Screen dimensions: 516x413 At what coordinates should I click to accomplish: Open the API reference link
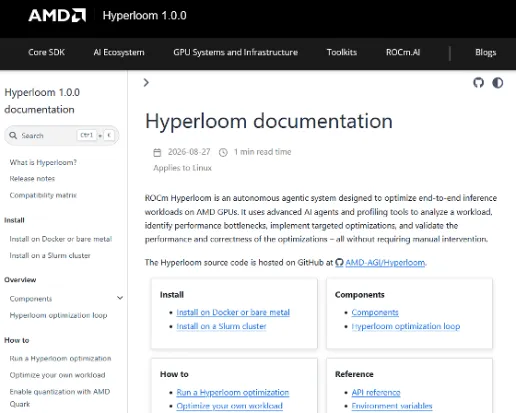(x=376, y=392)
